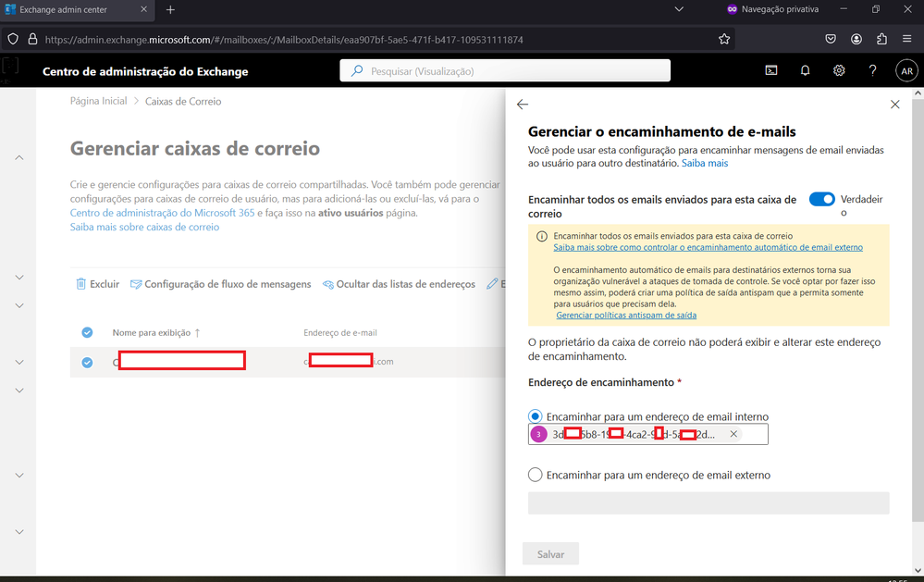Remove the selected internal forwarding recipient
924x582 pixels.
click(x=733, y=434)
